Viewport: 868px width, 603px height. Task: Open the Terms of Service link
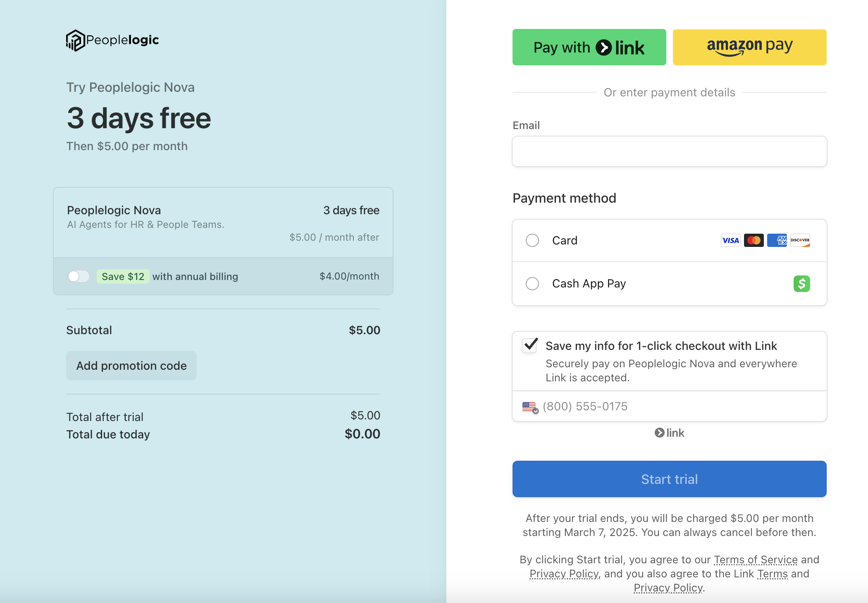pyautogui.click(x=756, y=560)
